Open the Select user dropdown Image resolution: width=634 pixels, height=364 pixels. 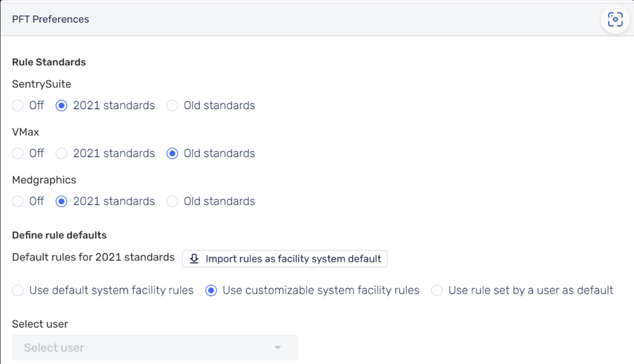155,348
